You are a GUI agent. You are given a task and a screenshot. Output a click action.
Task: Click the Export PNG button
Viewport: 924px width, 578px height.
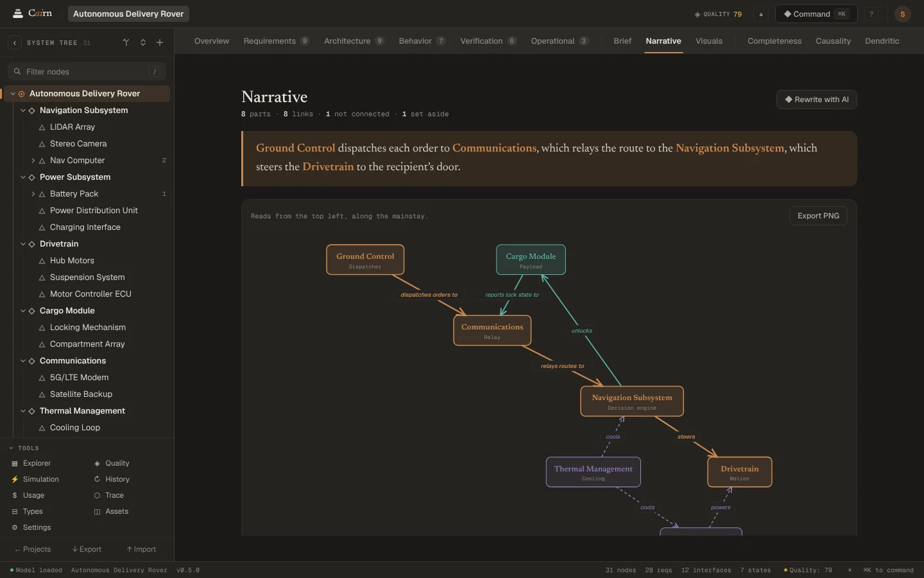point(818,216)
